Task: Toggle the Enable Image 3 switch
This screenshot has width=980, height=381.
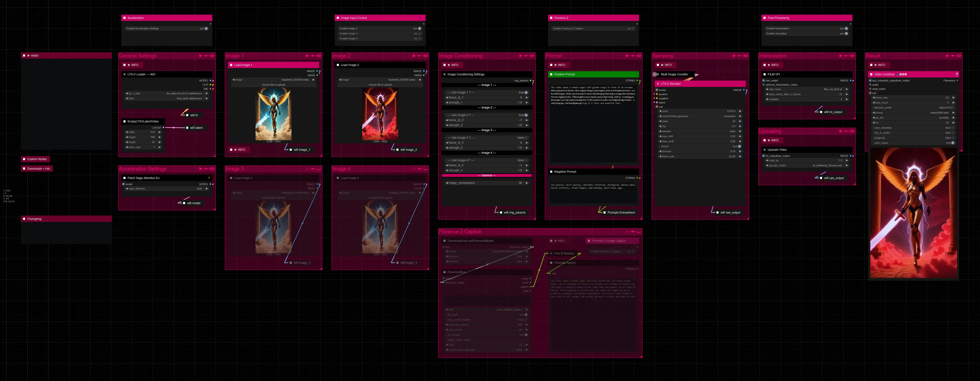Action: (419, 33)
